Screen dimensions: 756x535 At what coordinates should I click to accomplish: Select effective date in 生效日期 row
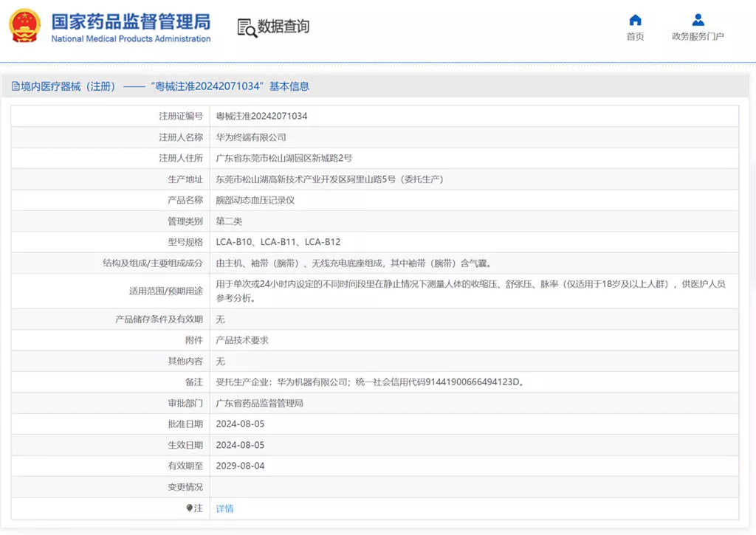pyautogui.click(x=240, y=445)
